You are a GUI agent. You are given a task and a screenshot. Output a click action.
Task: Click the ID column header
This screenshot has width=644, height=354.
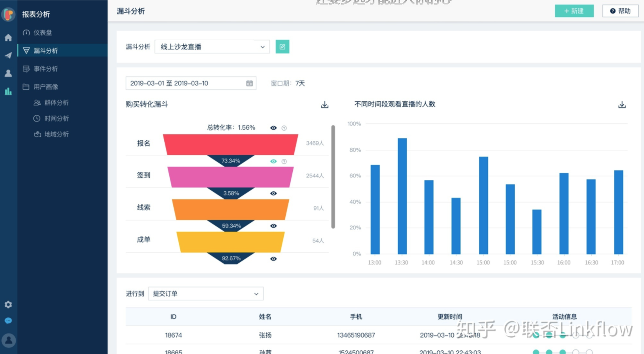point(173,317)
